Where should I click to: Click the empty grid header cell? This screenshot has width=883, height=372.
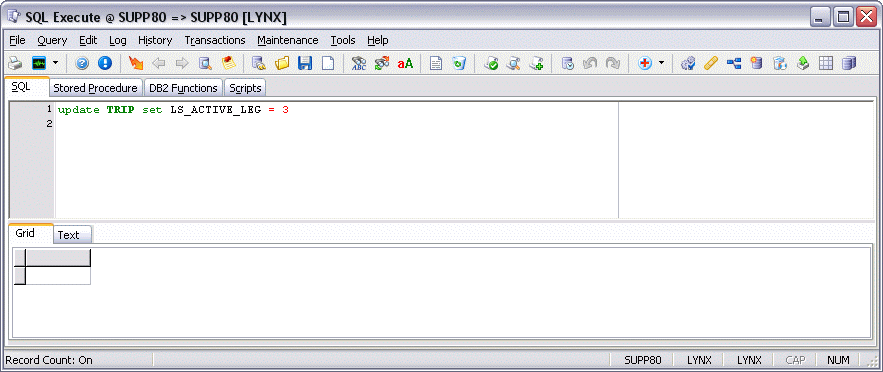click(58, 257)
